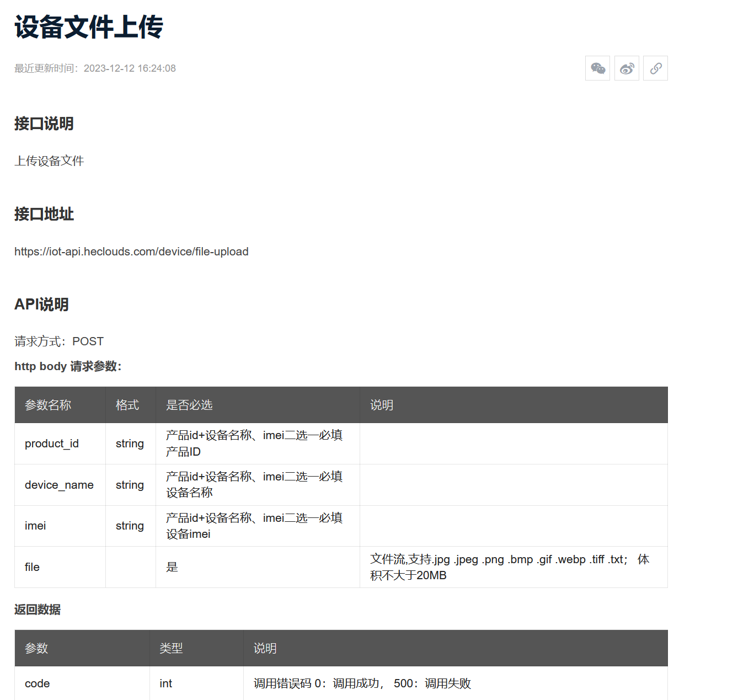Click the product_id parameter cell
This screenshot has width=738, height=700.
60,443
